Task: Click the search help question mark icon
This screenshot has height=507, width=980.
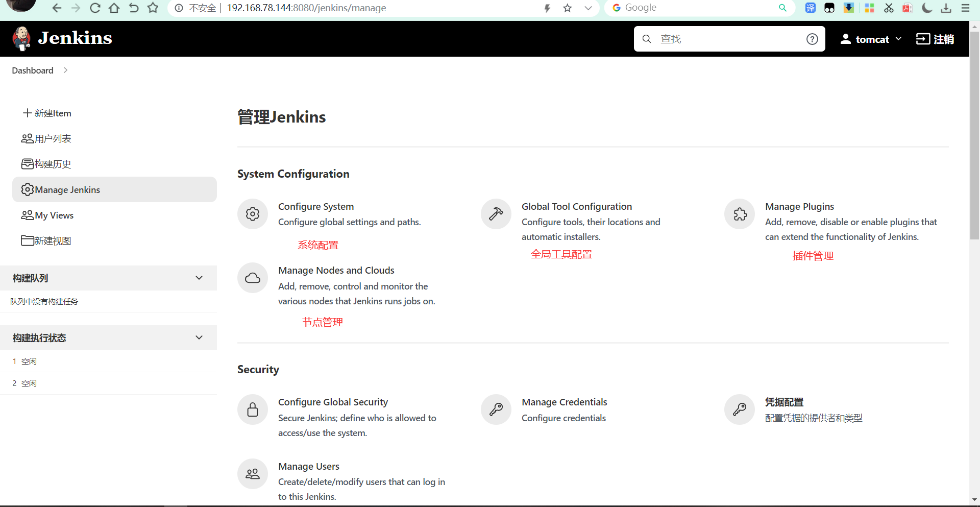Action: pos(812,39)
